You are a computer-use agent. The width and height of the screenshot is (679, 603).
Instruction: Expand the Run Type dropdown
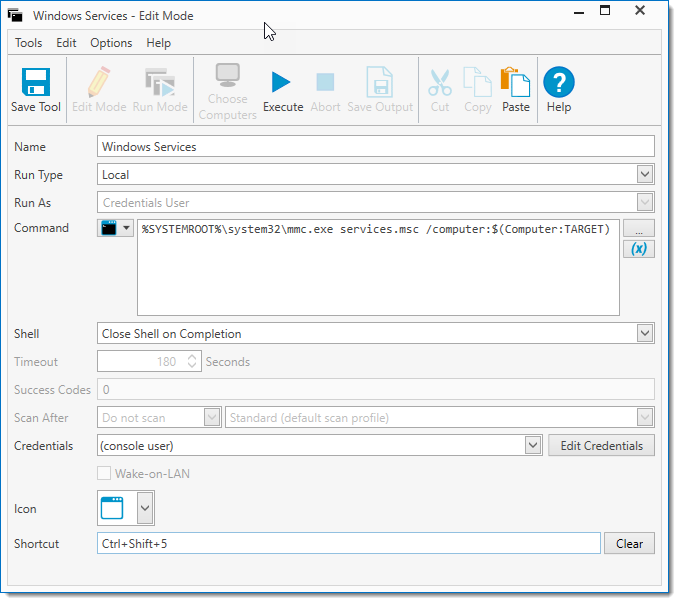[645, 175]
